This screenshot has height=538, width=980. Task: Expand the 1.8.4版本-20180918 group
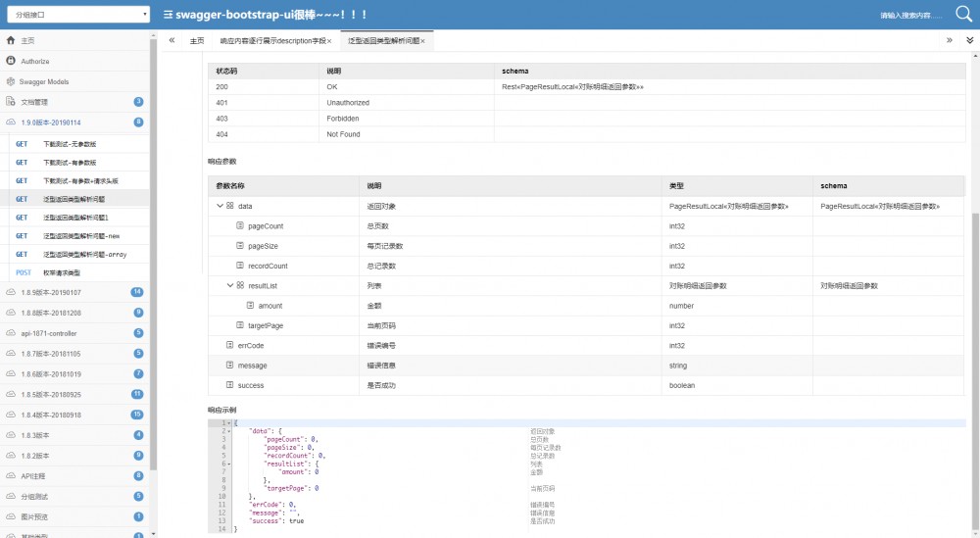[75, 415]
